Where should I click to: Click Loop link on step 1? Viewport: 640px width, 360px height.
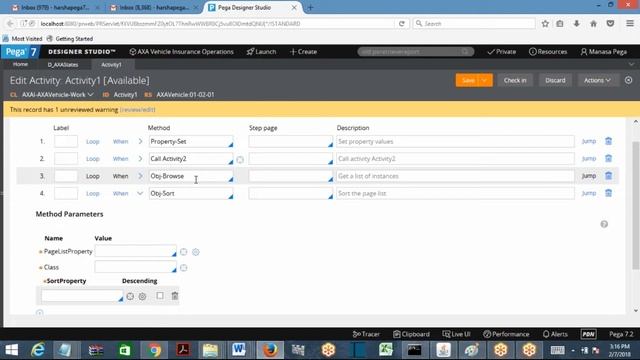(93, 141)
